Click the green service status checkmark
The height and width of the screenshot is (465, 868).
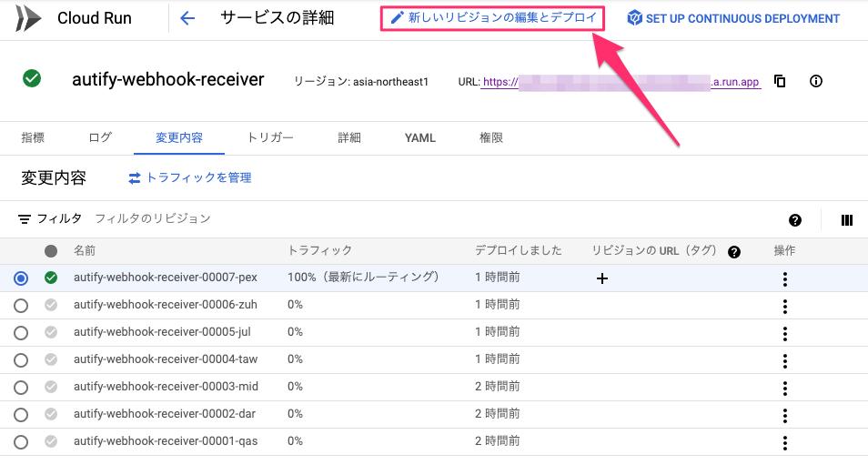pyautogui.click(x=32, y=78)
